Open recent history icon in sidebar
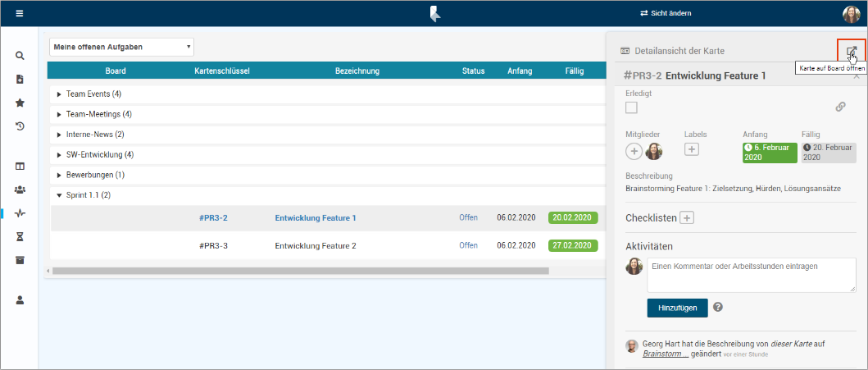 click(x=20, y=126)
